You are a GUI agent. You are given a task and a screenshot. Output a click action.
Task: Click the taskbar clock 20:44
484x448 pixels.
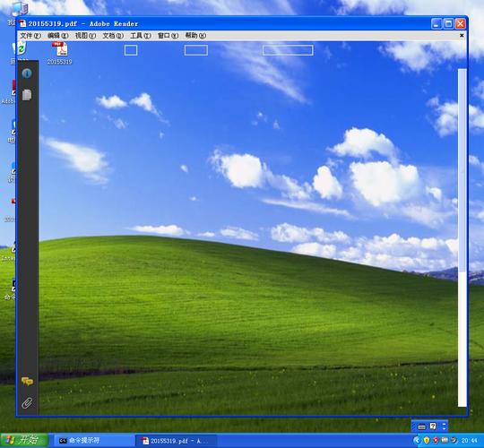tap(469, 441)
